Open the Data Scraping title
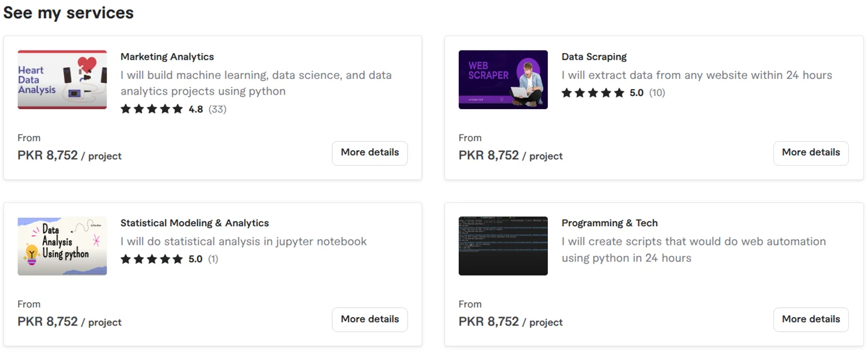Image resolution: width=868 pixels, height=360 pixels. click(x=594, y=57)
